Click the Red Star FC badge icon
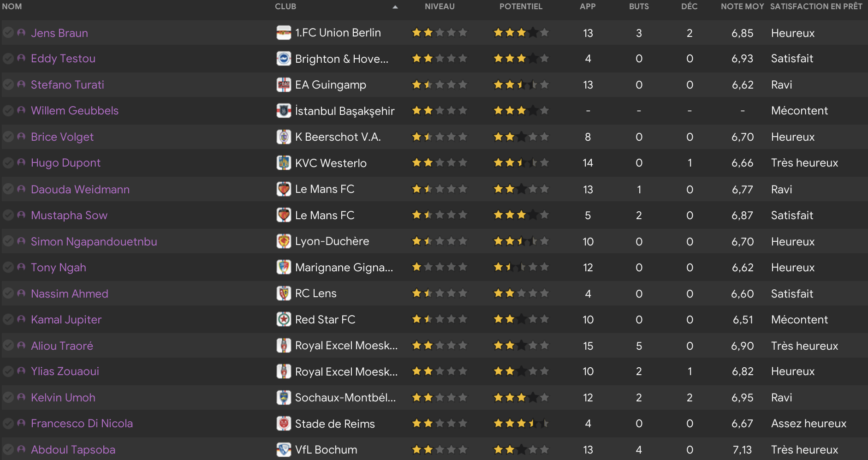This screenshot has width=868, height=460. (284, 319)
